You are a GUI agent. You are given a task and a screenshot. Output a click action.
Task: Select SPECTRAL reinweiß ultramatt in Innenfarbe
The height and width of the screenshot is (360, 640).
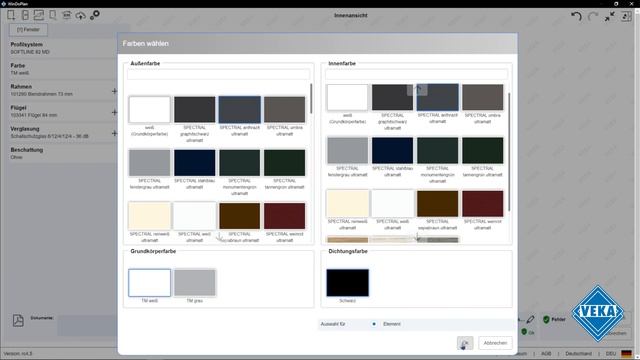(x=347, y=204)
